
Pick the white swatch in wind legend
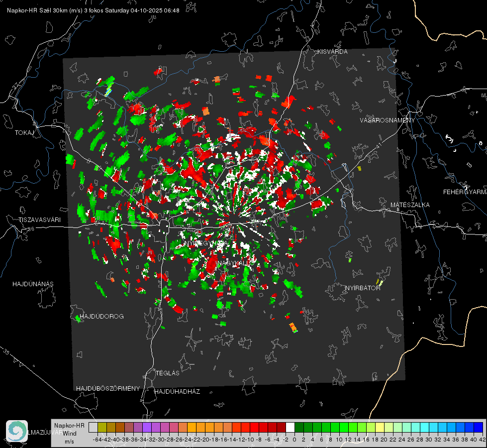point(290,427)
